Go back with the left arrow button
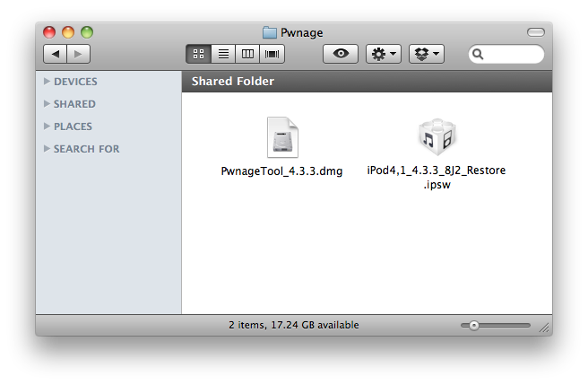 point(56,54)
